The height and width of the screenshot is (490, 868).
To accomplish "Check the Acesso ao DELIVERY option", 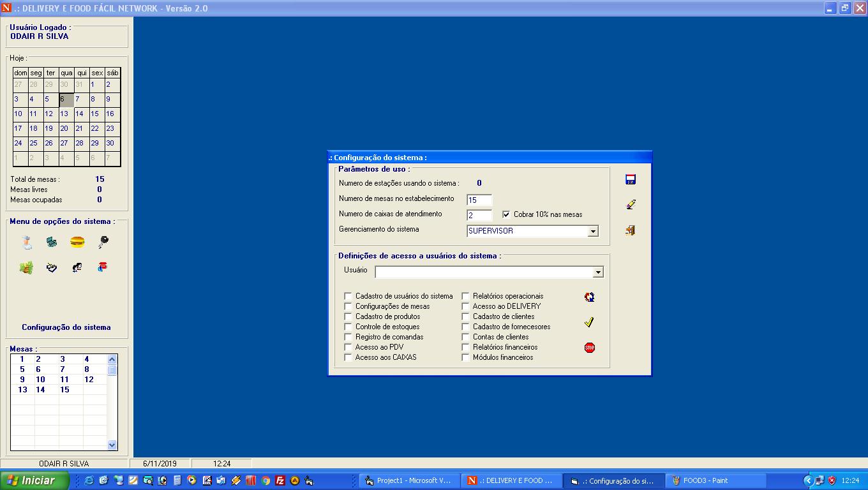I will 466,306.
